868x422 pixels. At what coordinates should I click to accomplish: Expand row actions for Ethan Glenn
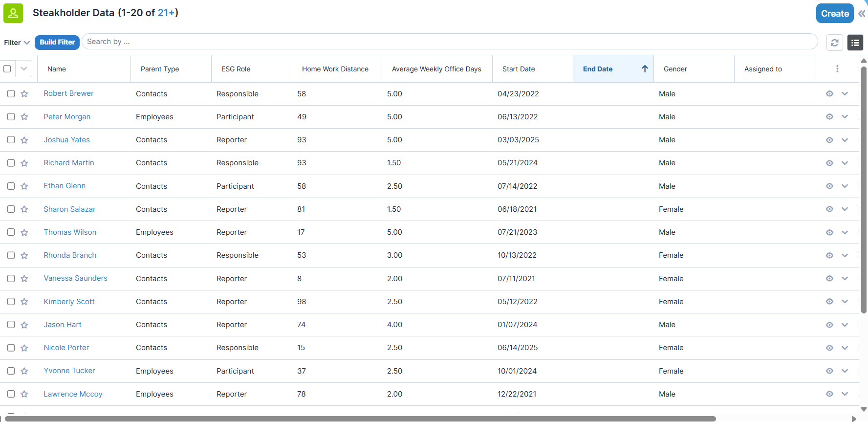coord(845,186)
